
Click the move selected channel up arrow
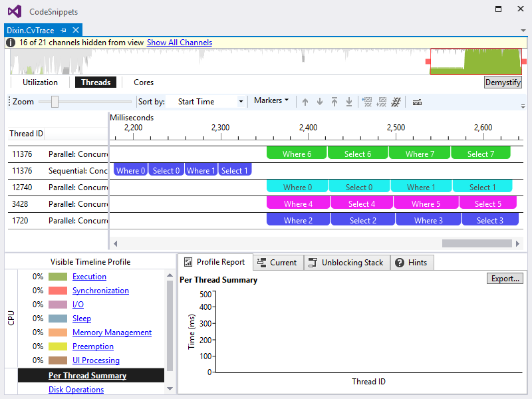[x=305, y=102]
